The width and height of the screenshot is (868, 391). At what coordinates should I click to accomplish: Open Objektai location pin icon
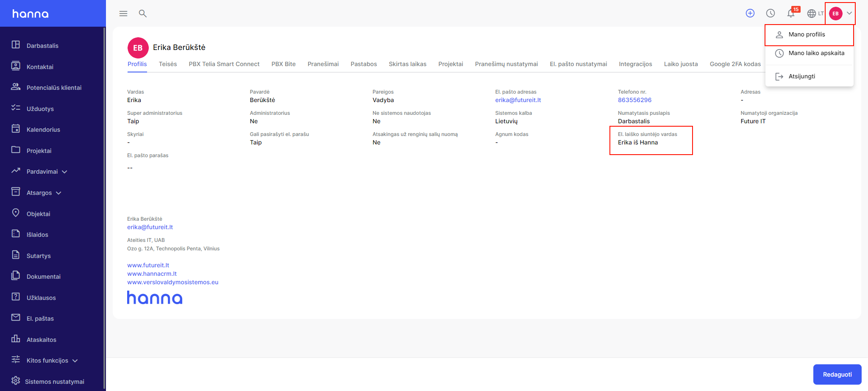pos(16,213)
